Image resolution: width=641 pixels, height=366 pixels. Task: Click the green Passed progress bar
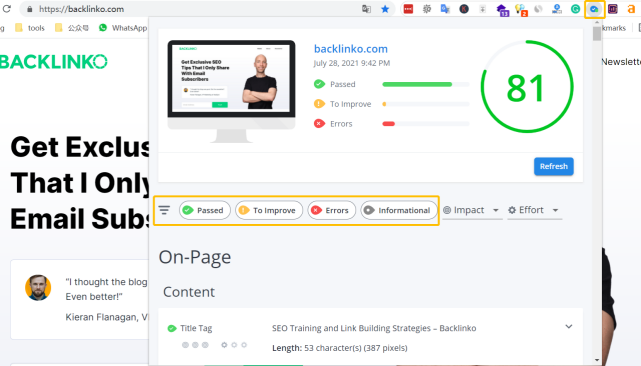[x=417, y=84]
